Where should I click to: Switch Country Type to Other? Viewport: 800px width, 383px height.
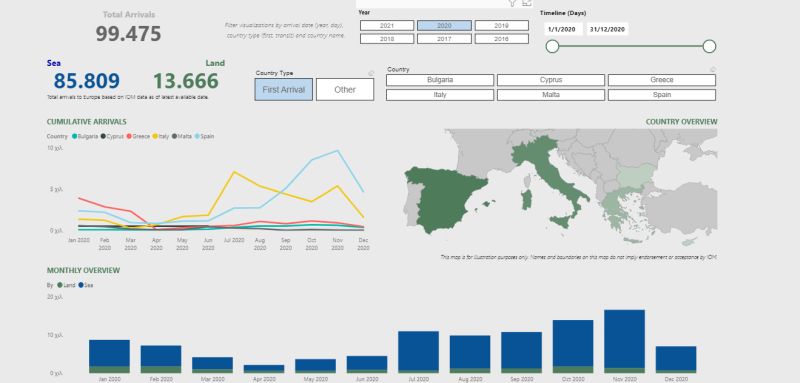(345, 90)
